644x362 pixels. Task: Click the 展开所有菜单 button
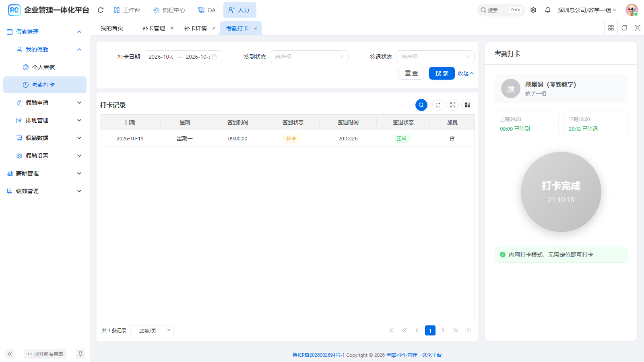point(45,354)
